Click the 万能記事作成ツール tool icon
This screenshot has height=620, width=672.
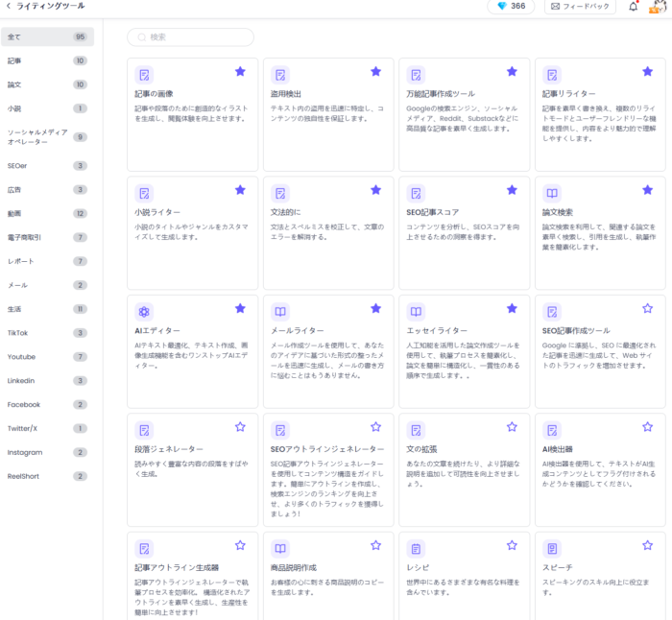(416, 76)
